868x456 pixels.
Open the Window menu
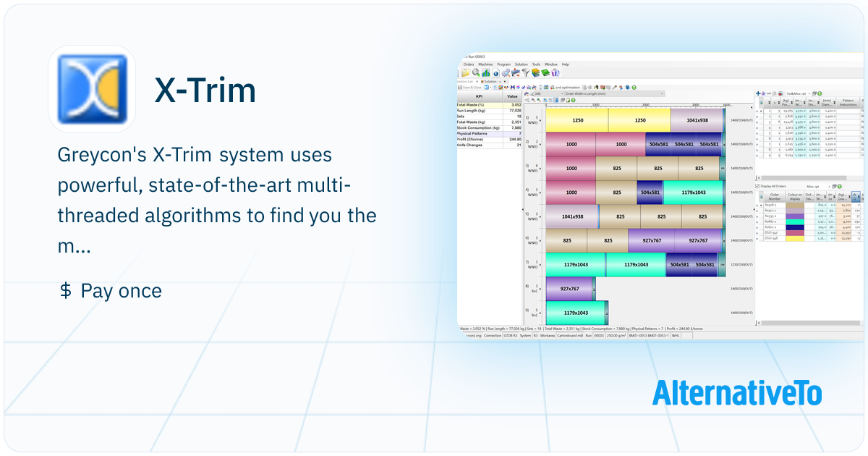click(x=551, y=64)
